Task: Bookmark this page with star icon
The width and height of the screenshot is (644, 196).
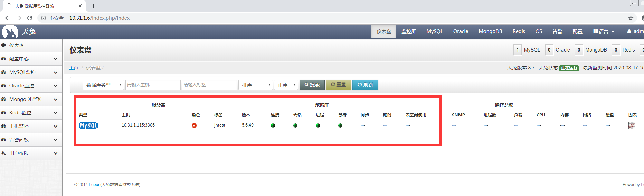Action: 631,18
